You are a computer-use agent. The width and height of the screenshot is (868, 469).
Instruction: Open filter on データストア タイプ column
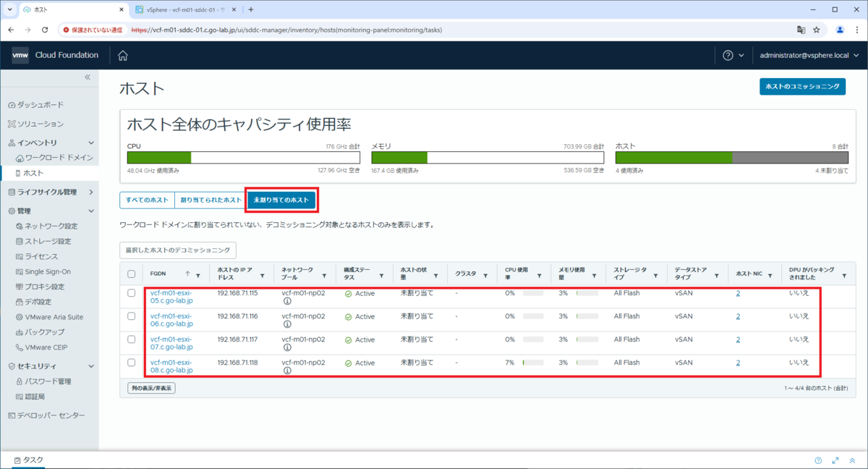coord(718,274)
